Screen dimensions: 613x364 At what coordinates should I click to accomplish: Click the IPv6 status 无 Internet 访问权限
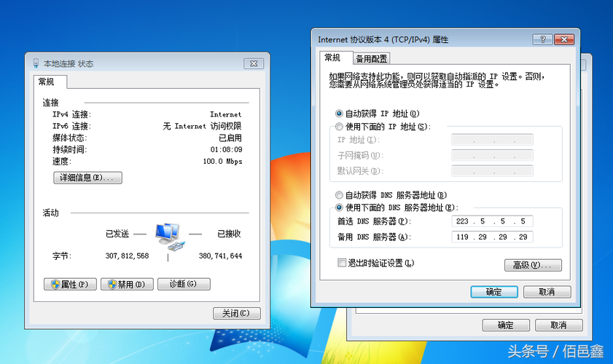[203, 126]
